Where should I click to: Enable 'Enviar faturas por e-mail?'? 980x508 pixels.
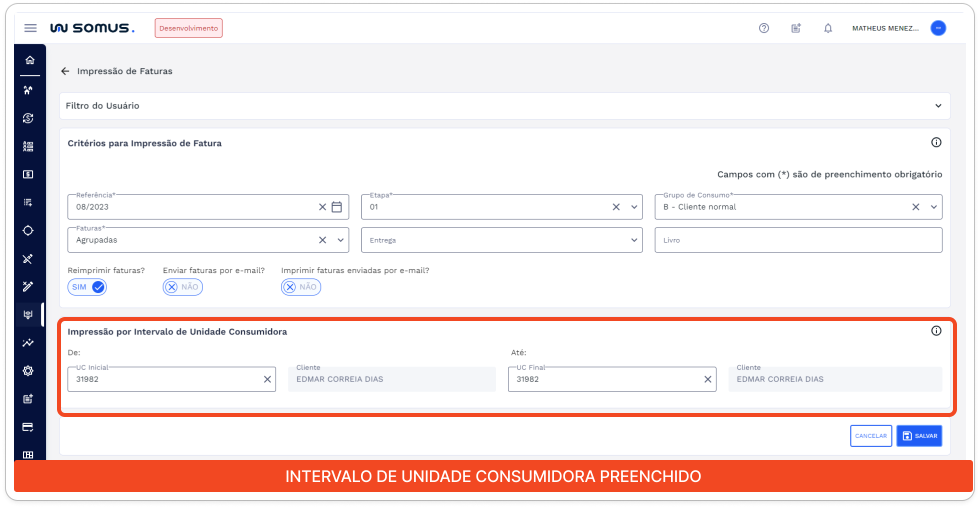tap(182, 286)
